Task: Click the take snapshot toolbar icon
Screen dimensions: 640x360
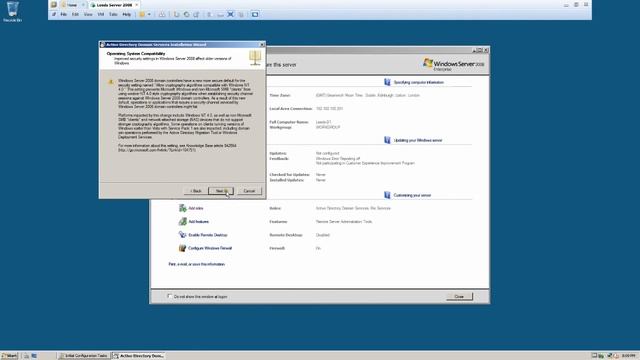Action: click(x=176, y=14)
